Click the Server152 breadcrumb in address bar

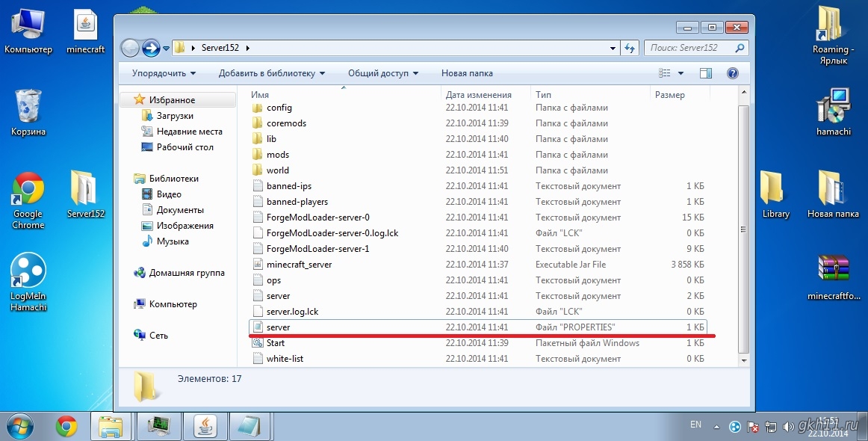coord(220,48)
